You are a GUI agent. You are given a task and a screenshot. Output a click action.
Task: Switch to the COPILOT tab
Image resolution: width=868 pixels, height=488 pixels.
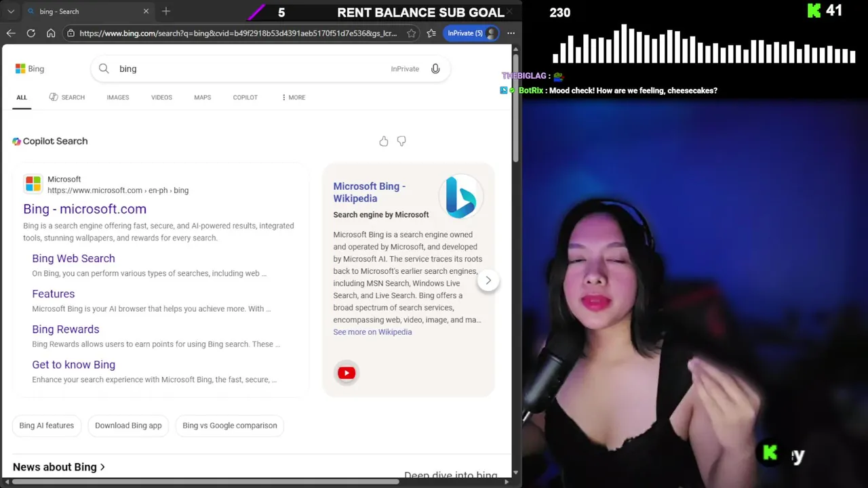[245, 98]
